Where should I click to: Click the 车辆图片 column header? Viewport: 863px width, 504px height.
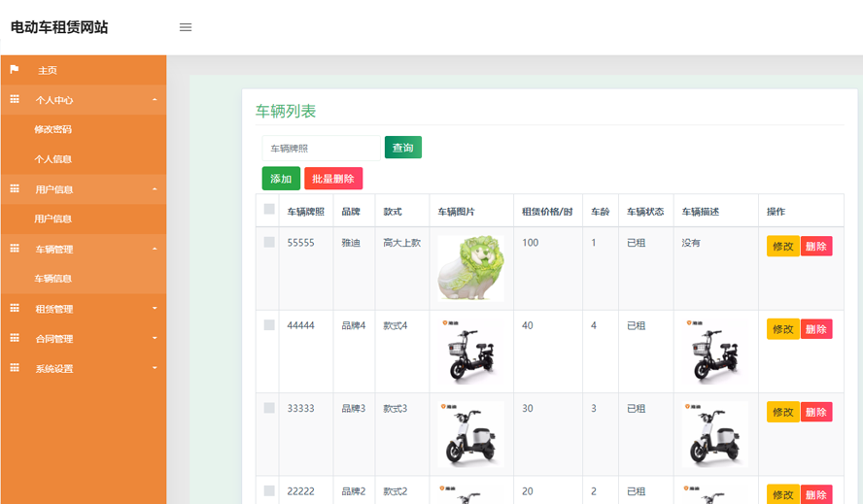coord(456,212)
